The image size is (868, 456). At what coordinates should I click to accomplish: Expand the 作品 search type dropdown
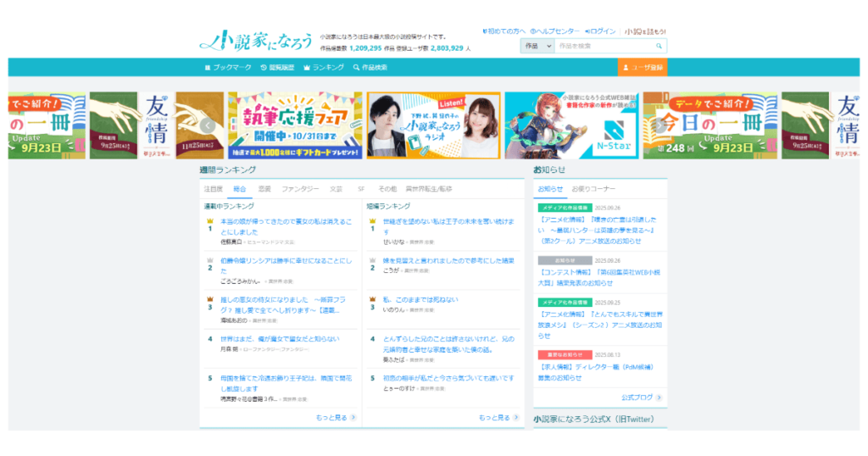[x=537, y=46]
